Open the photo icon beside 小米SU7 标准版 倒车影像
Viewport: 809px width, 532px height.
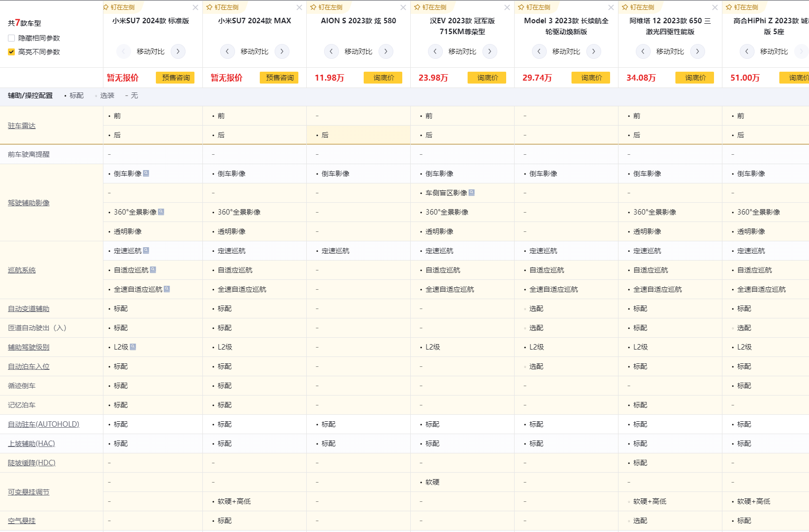[146, 174]
